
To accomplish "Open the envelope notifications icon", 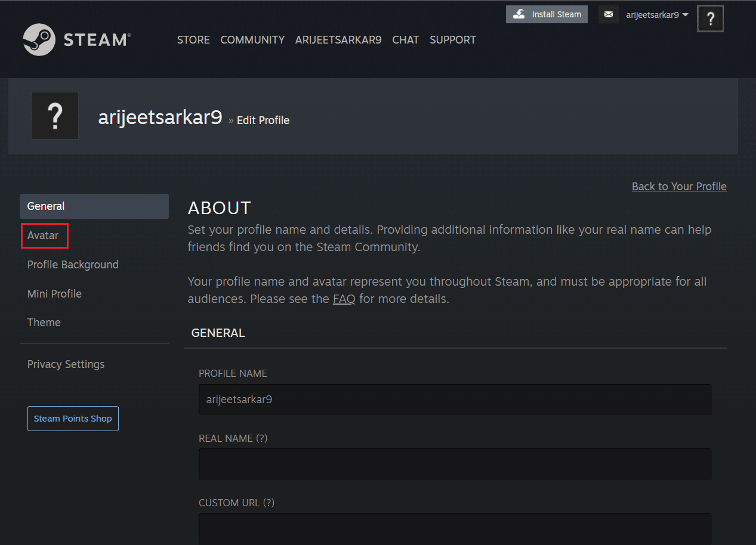I will coord(608,15).
